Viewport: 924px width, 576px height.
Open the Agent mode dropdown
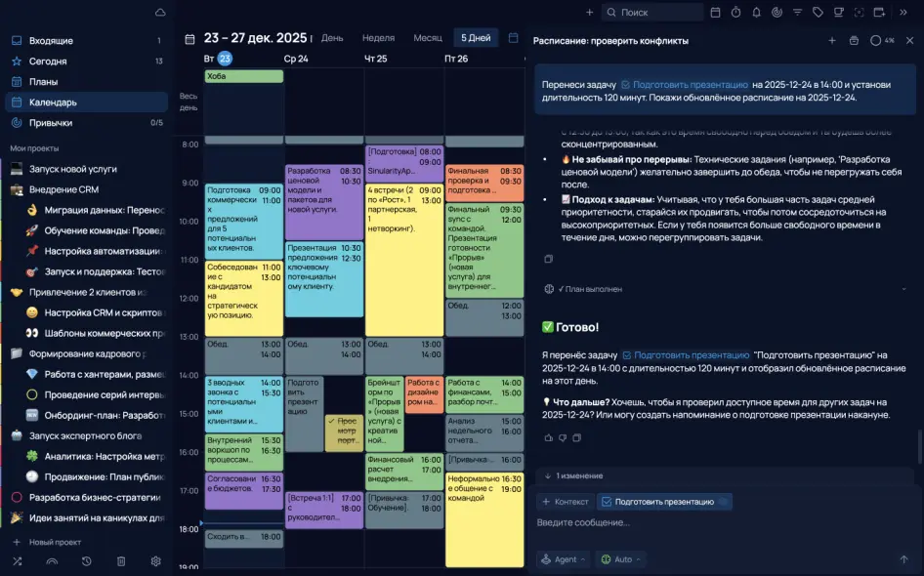click(565, 559)
